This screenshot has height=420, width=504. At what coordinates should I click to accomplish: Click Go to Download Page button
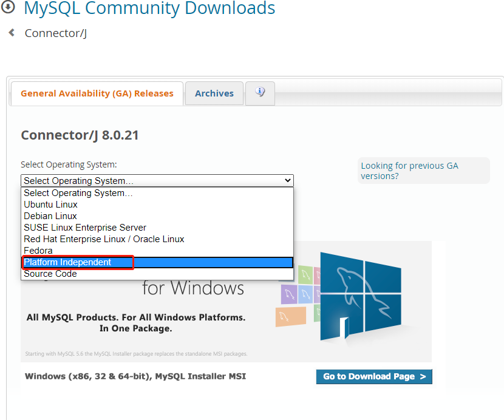374,376
